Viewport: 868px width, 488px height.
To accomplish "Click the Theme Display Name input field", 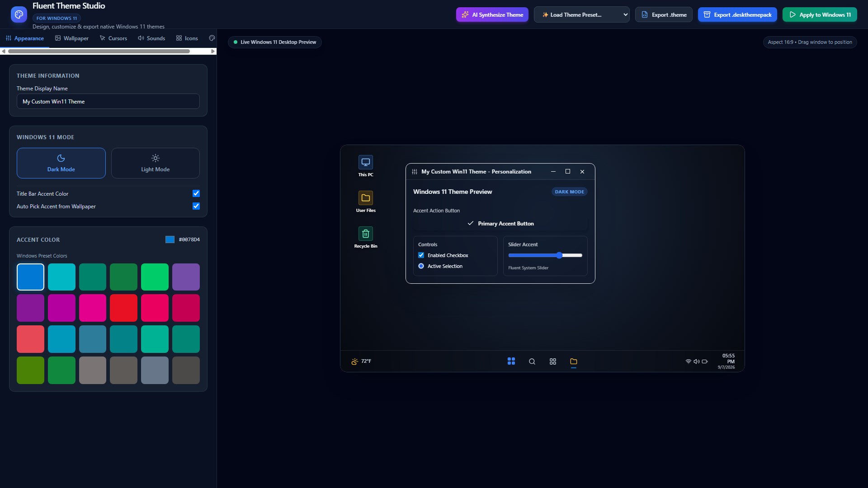I will tap(108, 101).
